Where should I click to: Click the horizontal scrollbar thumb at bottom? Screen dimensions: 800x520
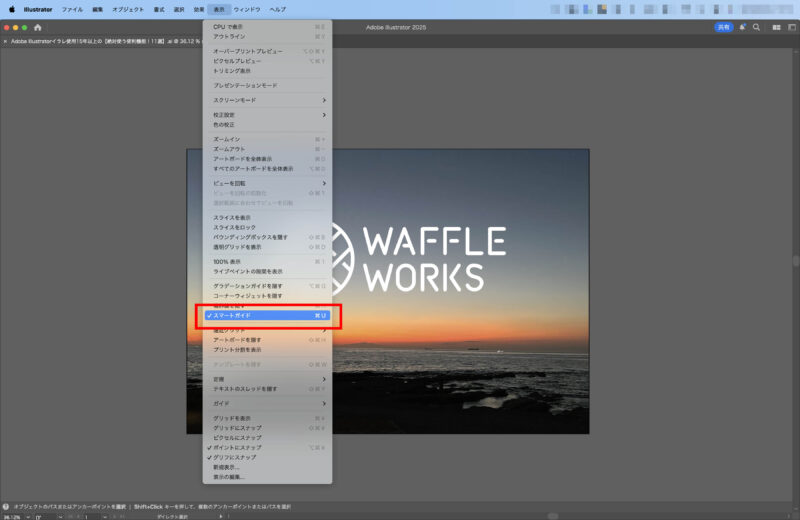click(552, 516)
